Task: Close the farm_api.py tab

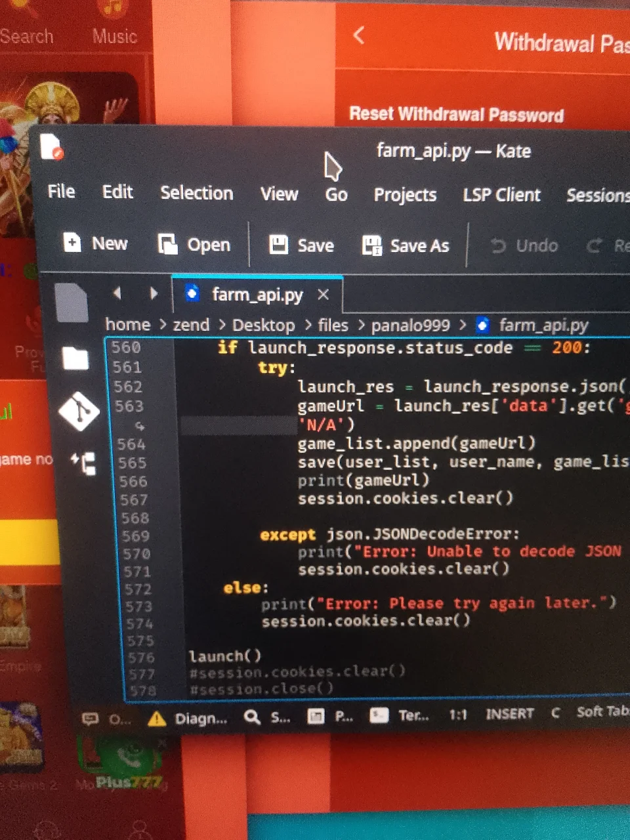Action: (x=323, y=295)
